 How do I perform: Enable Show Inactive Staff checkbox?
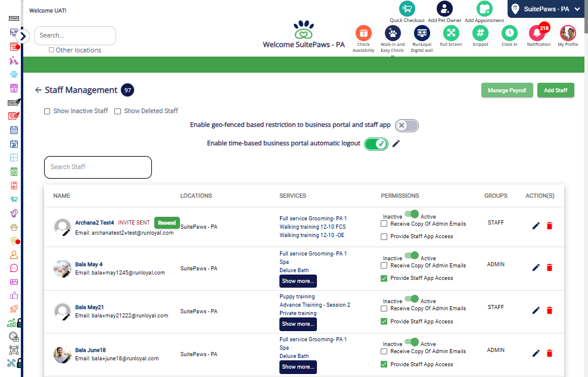(x=47, y=111)
